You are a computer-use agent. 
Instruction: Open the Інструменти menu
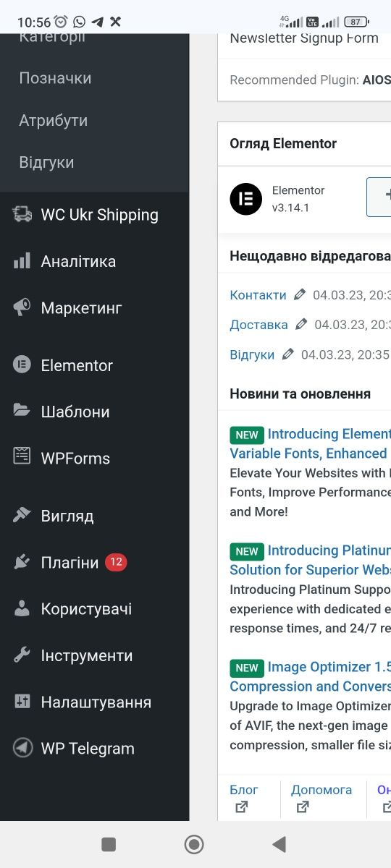[87, 655]
